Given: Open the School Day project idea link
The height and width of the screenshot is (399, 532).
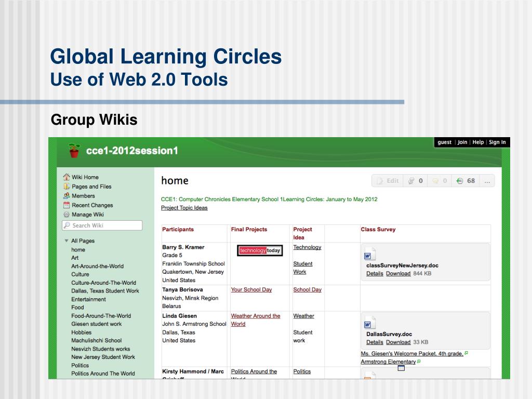Looking at the screenshot, I should [x=307, y=289].
